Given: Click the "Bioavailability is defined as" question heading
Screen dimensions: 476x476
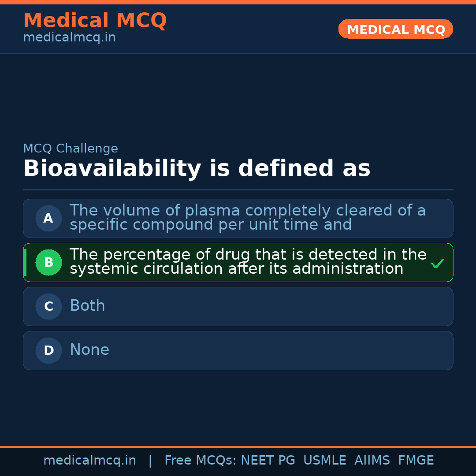Looking at the screenshot, I should point(197,168).
